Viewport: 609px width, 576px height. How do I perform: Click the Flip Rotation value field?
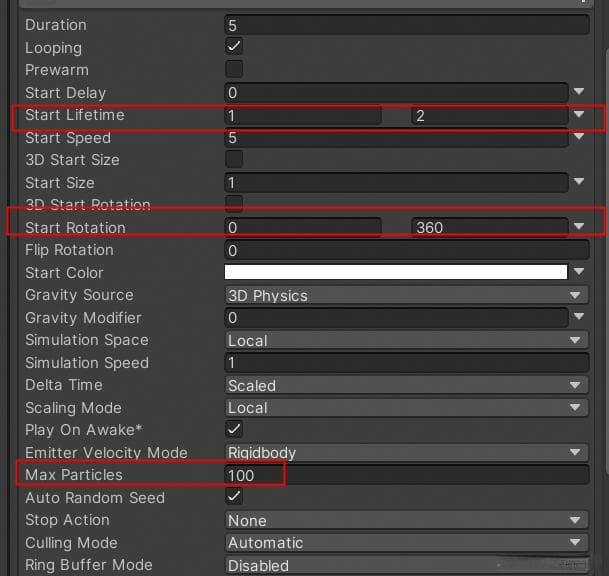[x=407, y=250]
